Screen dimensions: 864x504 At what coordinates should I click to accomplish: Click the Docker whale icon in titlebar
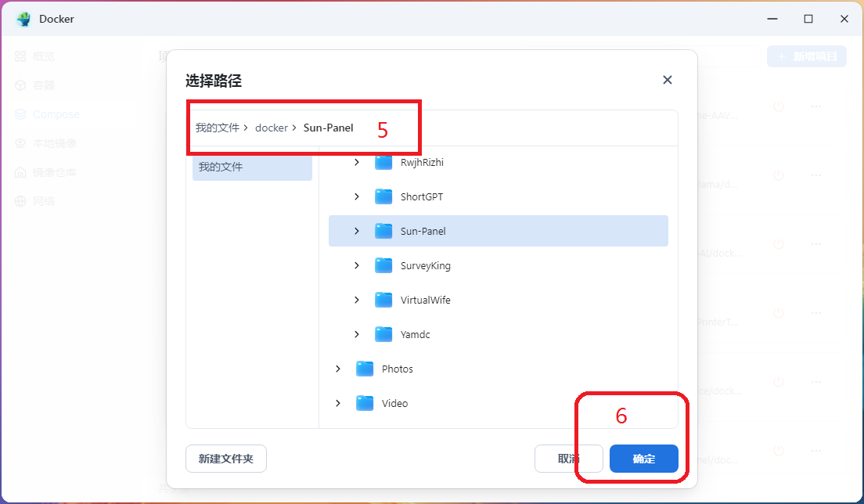point(22,18)
